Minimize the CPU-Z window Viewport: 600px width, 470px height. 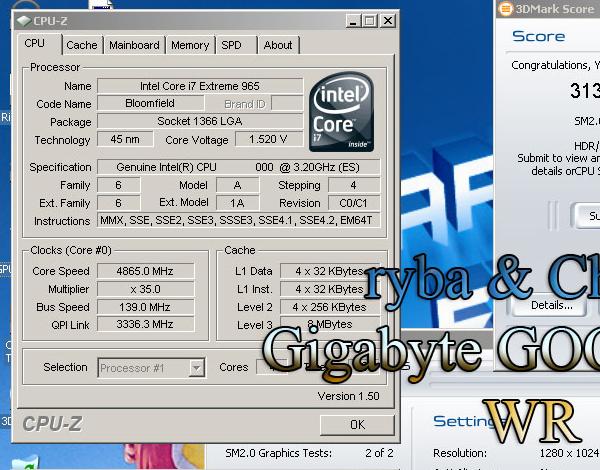(x=353, y=20)
